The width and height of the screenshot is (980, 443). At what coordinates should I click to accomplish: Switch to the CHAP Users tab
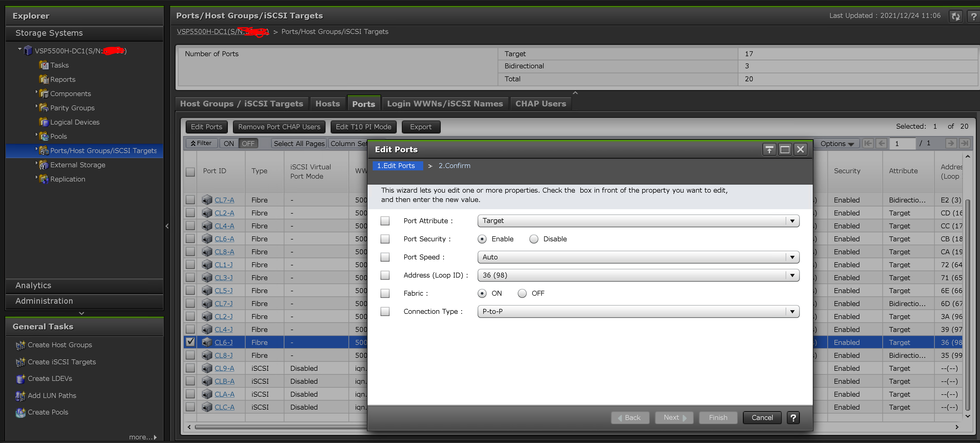pos(540,103)
